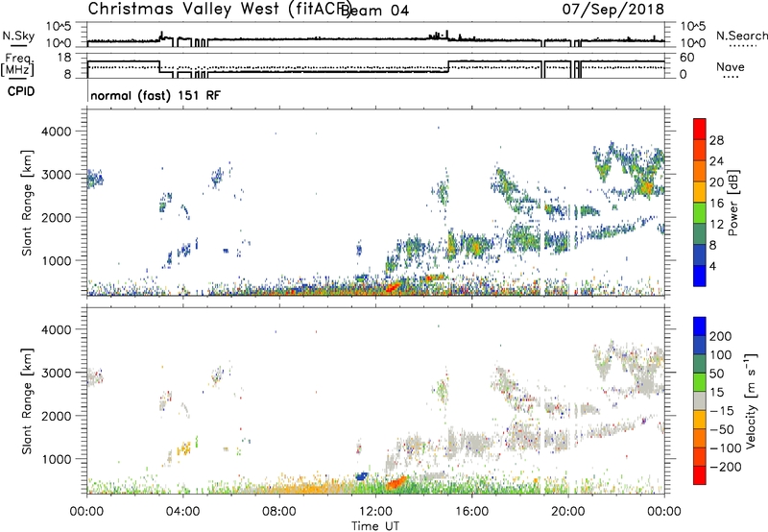Image resolution: width=768 pixels, height=532 pixels.
Task: Click the "Christmas Valley West (fitACF)" plot title
Action: [x=220, y=9]
